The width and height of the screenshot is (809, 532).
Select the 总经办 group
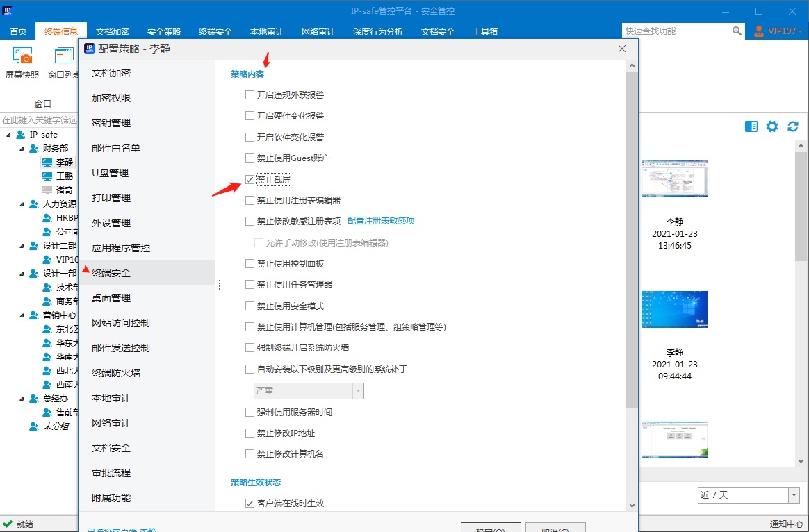point(49,399)
